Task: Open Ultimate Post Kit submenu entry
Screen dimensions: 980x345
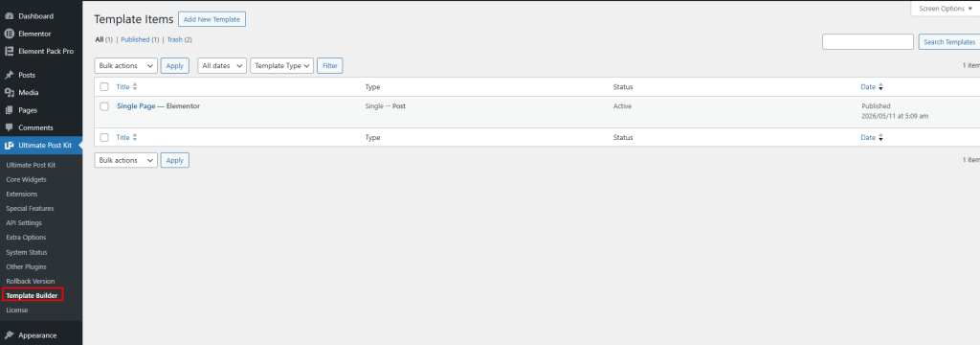Action: click(x=31, y=165)
